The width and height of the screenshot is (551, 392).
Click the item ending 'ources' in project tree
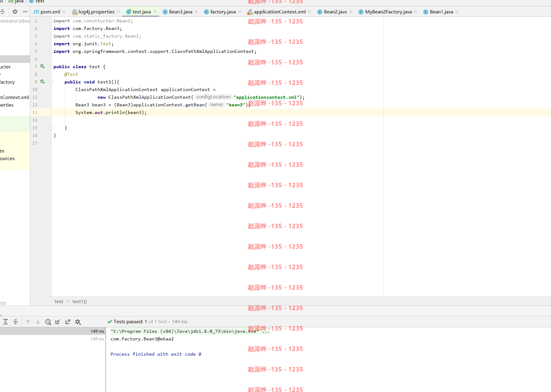7,159
